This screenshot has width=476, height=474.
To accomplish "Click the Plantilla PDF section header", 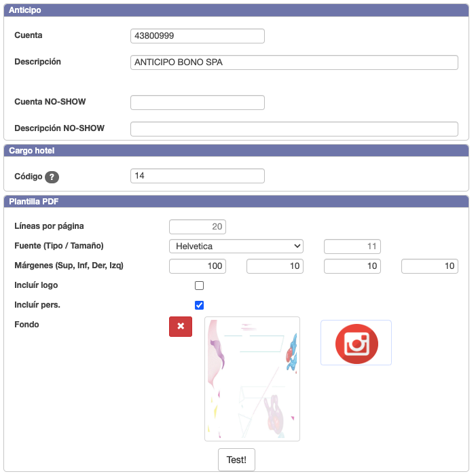I will pos(236,202).
